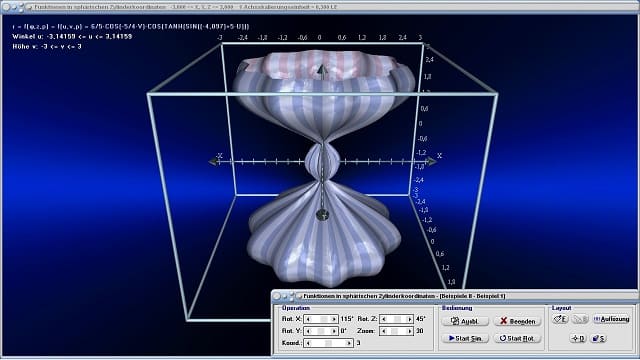Increase Rot. X with right arrow
The height and width of the screenshot is (360, 640).
click(334, 319)
